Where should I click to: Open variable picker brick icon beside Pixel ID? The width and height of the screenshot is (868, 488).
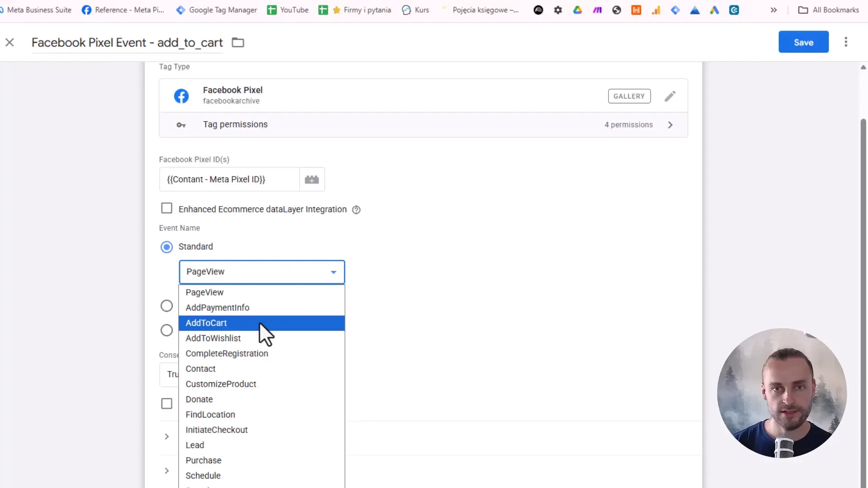click(x=312, y=179)
